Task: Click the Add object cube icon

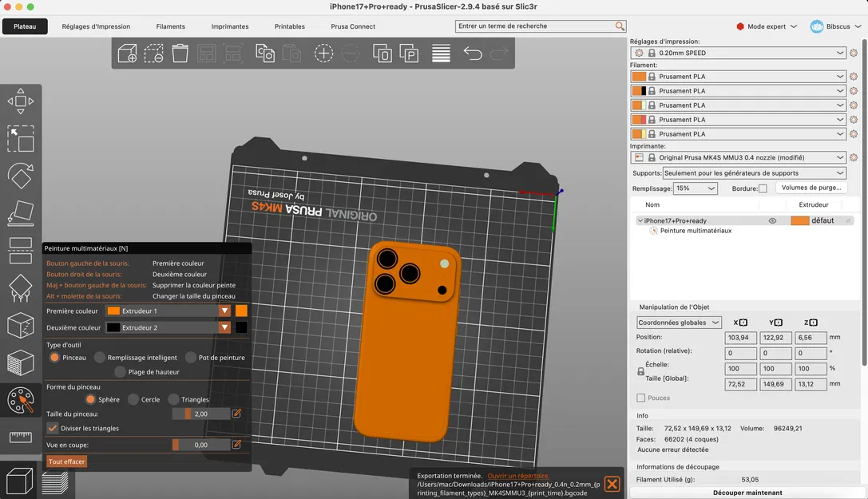Action: pos(127,53)
